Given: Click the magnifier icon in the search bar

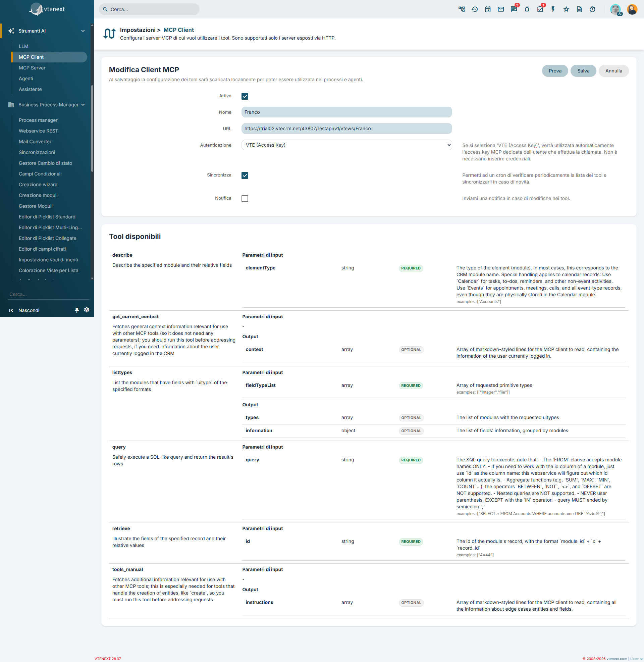Looking at the screenshot, I should [105, 9].
